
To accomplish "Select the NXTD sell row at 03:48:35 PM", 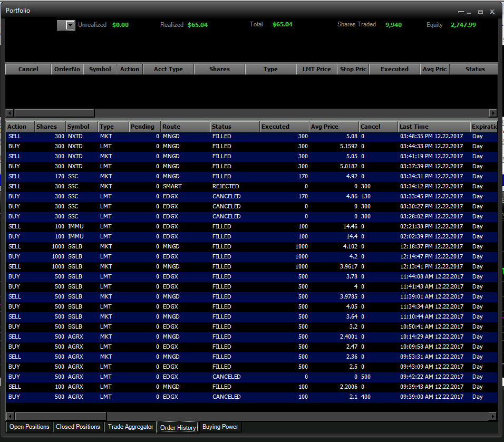I will (x=251, y=137).
